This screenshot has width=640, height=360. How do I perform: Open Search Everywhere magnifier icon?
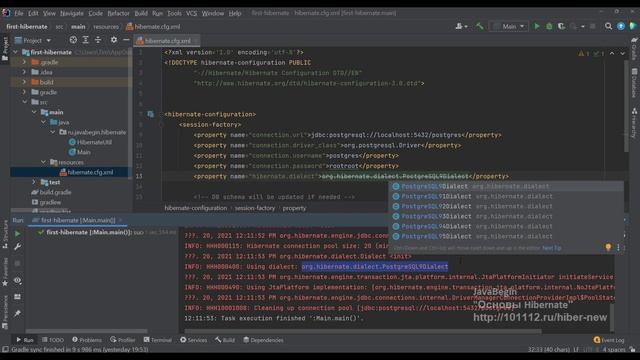tap(608, 26)
